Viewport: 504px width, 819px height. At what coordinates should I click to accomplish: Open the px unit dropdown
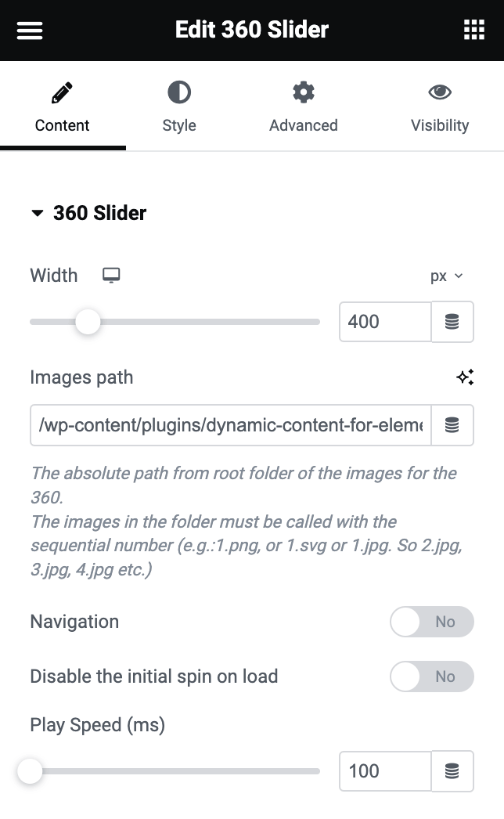447,276
